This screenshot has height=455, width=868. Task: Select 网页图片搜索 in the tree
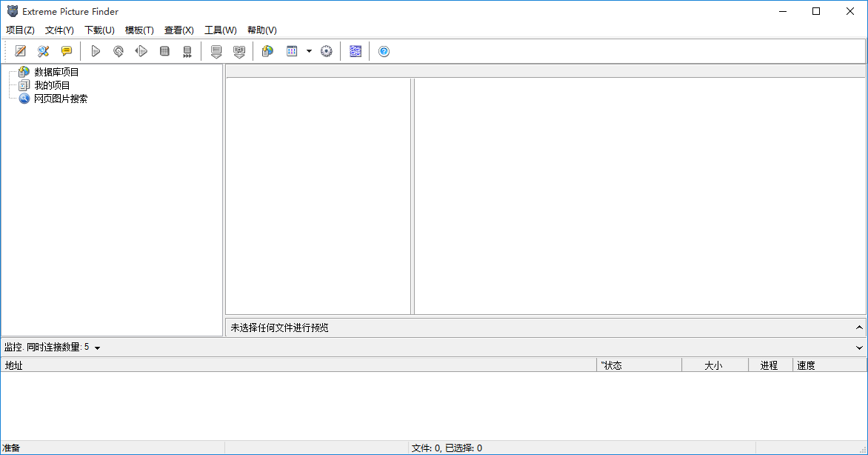click(61, 99)
